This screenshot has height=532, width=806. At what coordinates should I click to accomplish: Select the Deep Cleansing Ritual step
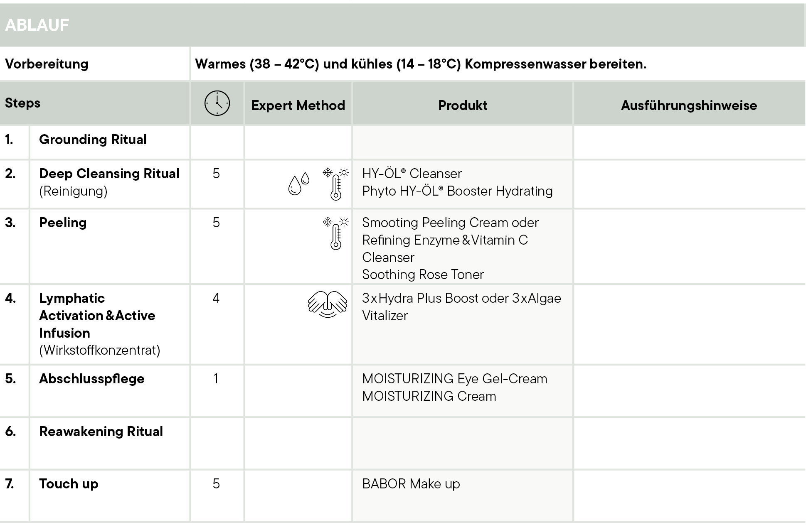pyautogui.click(x=109, y=174)
